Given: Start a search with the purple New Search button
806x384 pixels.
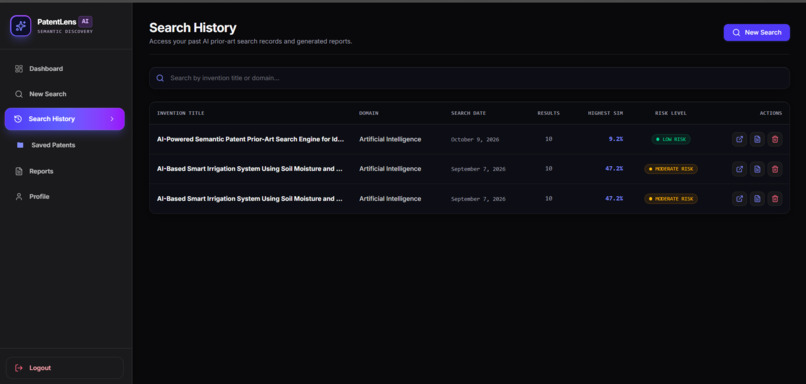Looking at the screenshot, I should (757, 32).
